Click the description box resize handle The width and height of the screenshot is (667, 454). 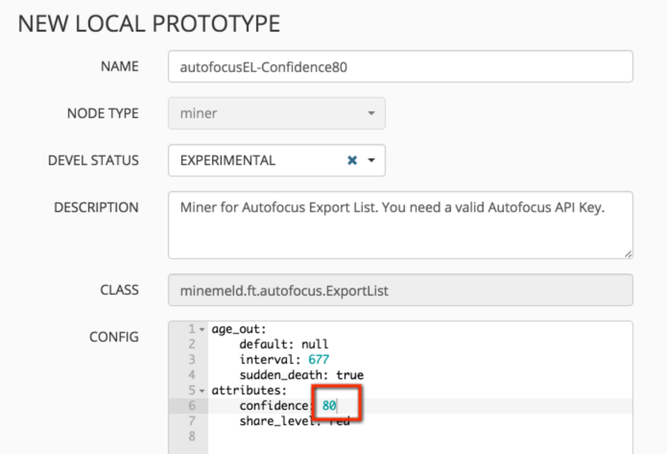coord(628,253)
